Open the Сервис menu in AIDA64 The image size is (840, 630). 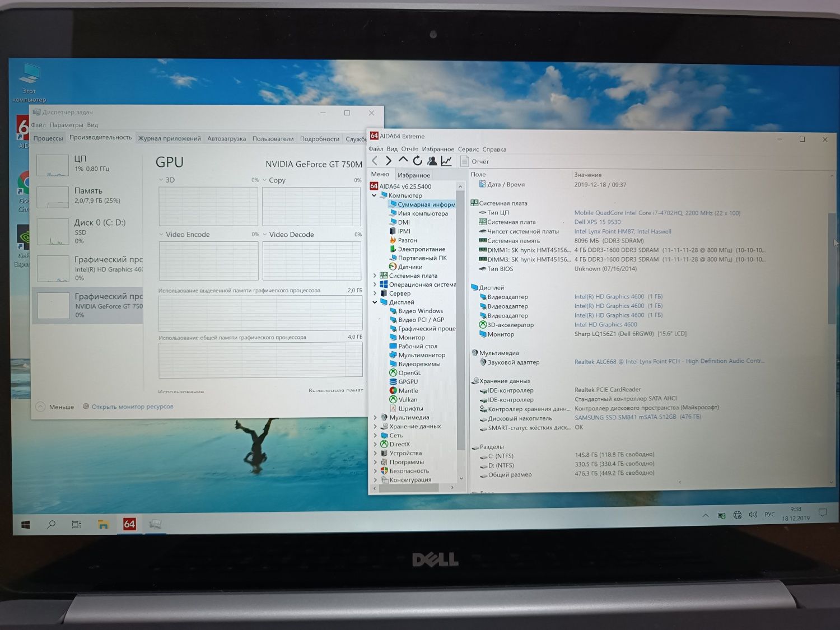(x=468, y=149)
